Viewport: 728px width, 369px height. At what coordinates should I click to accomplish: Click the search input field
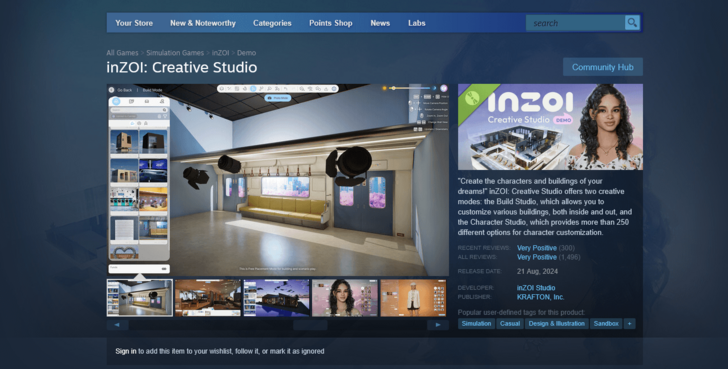point(576,23)
